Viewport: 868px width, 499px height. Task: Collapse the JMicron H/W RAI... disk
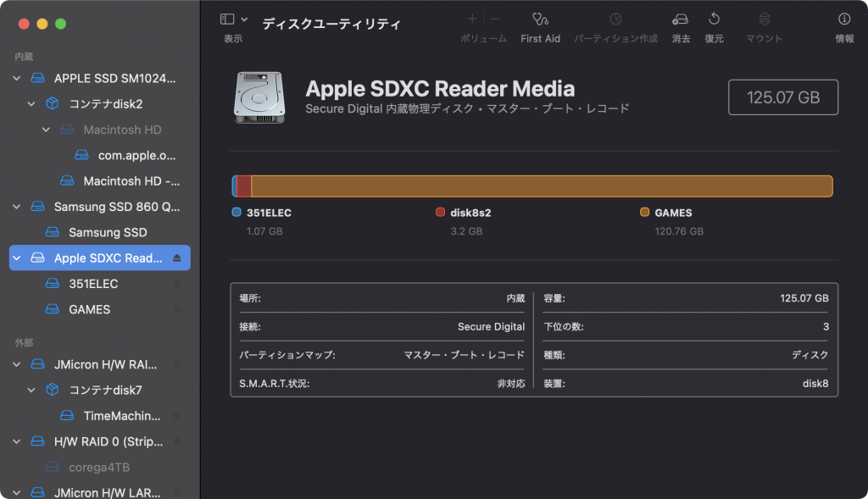click(x=17, y=364)
